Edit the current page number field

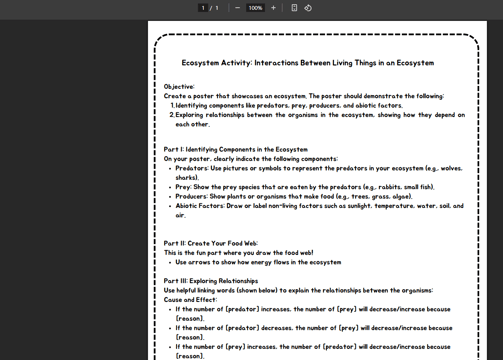coord(203,8)
